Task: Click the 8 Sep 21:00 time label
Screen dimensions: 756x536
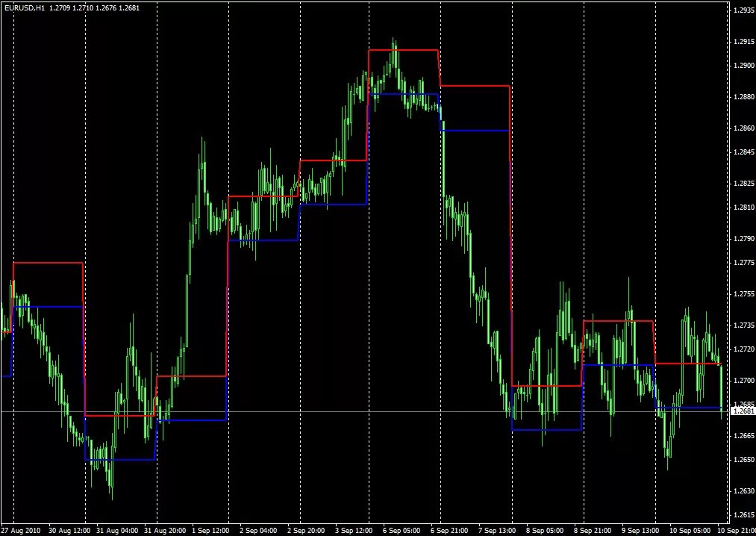Action: click(592, 531)
